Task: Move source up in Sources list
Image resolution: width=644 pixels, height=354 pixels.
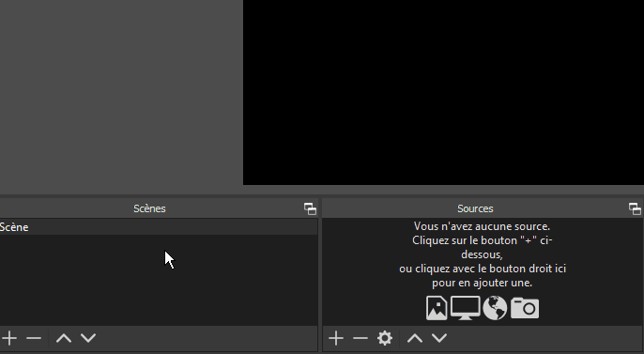Action: [415, 338]
